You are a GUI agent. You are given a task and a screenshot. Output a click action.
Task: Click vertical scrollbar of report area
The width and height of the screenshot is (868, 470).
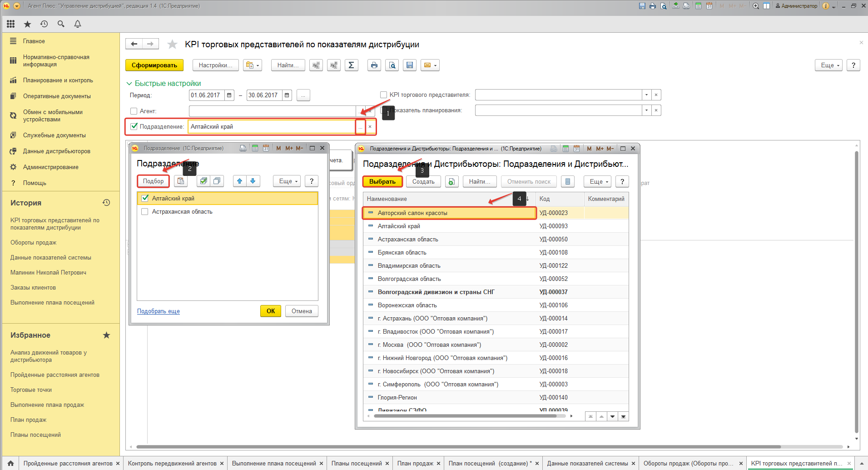tap(857, 291)
